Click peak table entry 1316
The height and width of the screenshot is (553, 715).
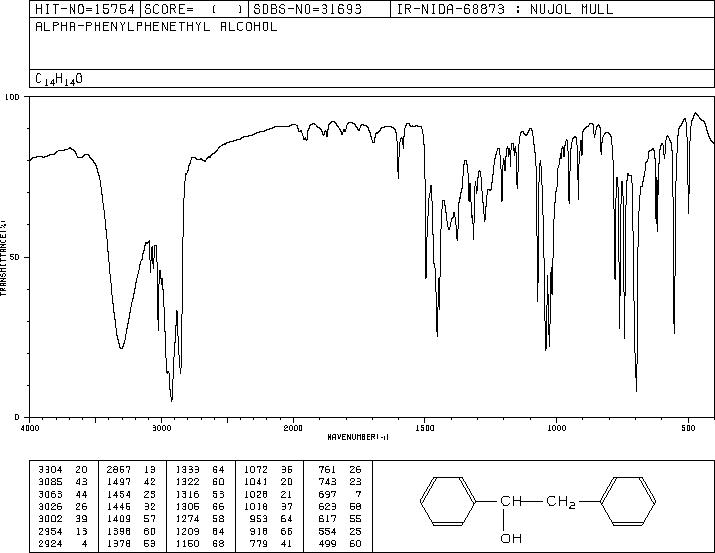point(187,494)
